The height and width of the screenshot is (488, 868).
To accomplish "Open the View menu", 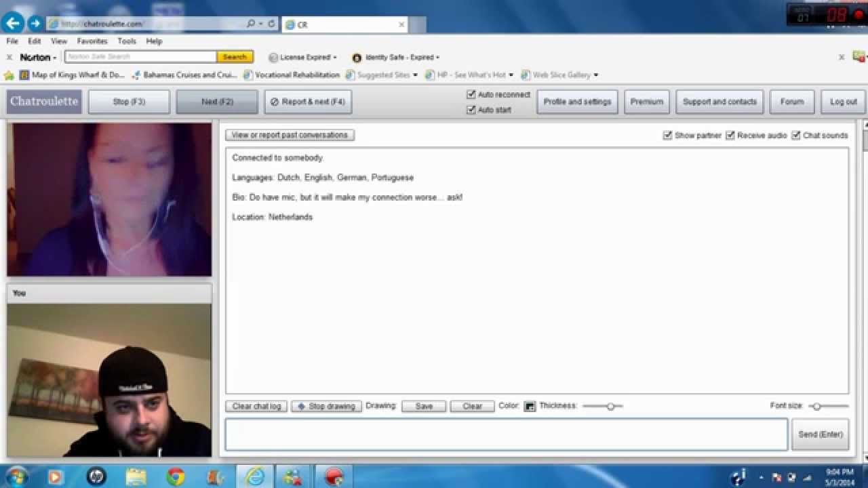I will tap(59, 41).
